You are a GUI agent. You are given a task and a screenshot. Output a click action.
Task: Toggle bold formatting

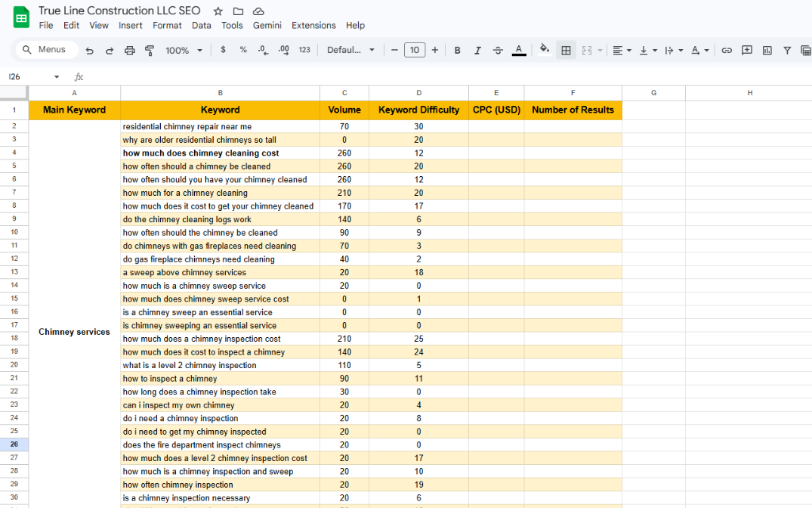tap(457, 51)
